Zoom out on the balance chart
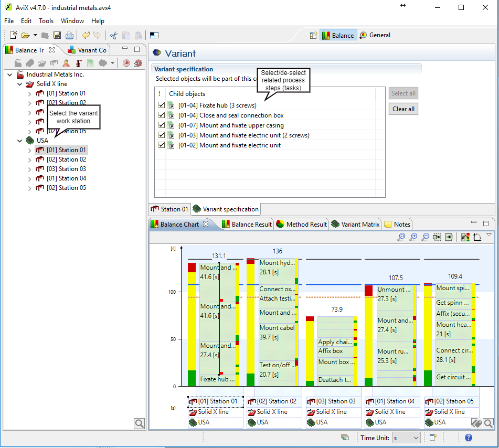499x448 pixels. [x=425, y=237]
